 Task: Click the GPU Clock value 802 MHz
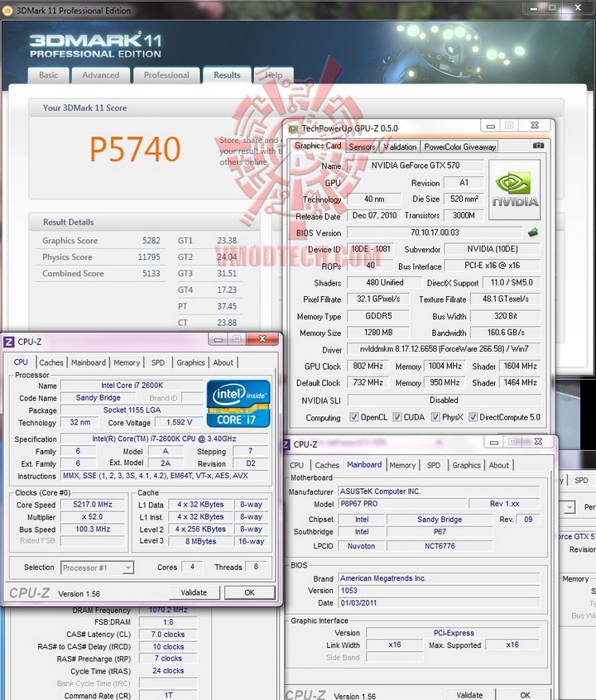(368, 366)
